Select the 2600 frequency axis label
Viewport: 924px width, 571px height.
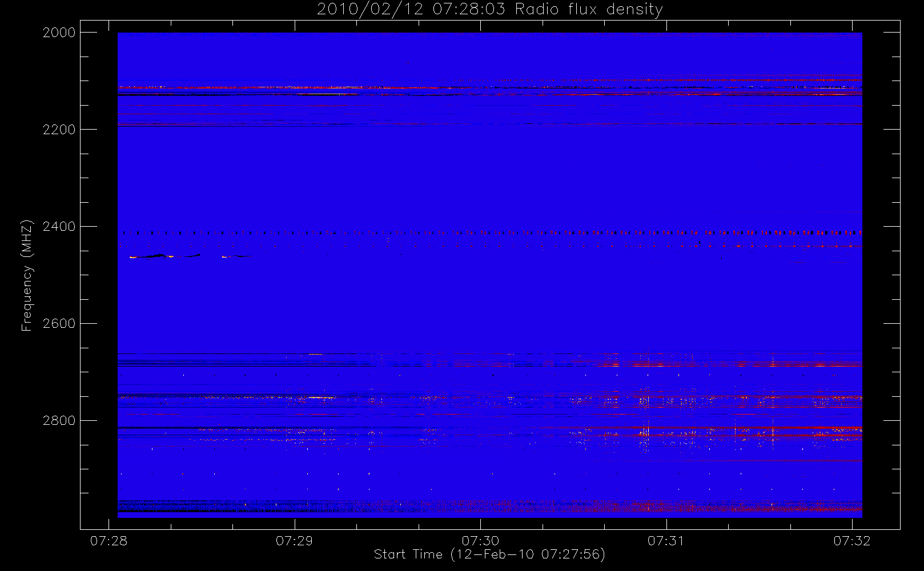[x=59, y=324]
